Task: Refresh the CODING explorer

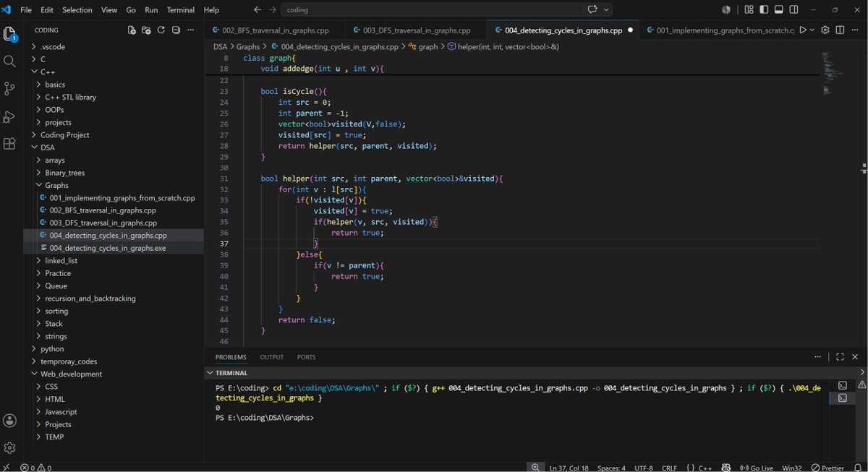Action: (x=161, y=30)
